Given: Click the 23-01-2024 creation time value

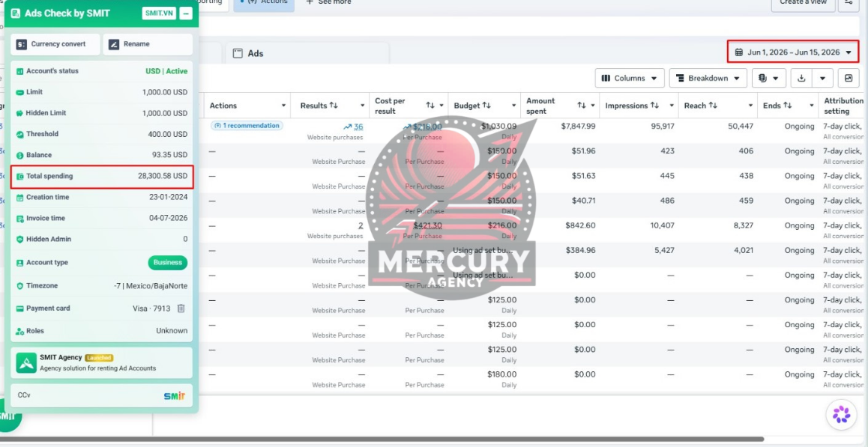Looking at the screenshot, I should 169,198.
